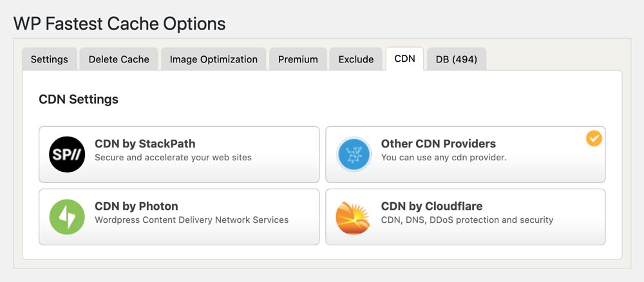
Task: Select the 'Other CDN Providers' title text
Action: pyautogui.click(x=438, y=144)
